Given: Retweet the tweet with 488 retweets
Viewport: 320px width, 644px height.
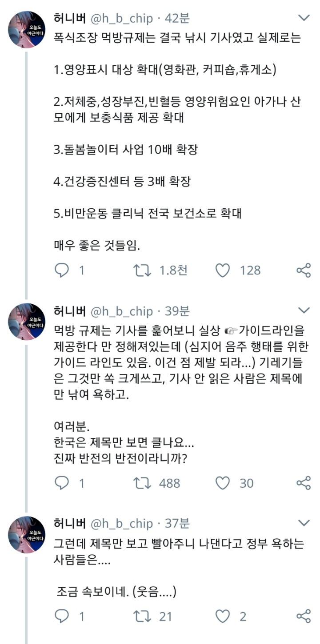Looking at the screenshot, I should coord(143,483).
